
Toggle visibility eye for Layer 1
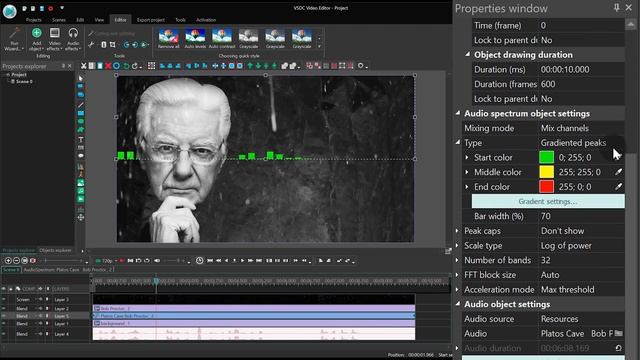click(x=4, y=324)
